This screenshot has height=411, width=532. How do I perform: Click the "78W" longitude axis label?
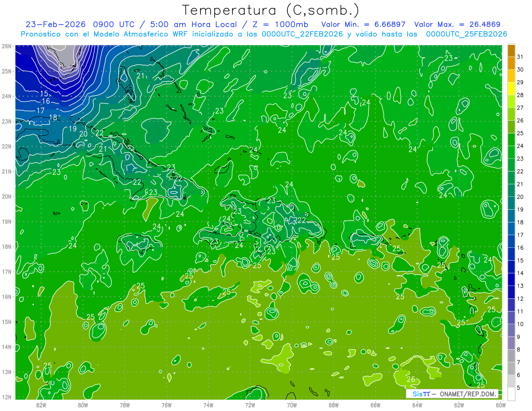click(x=125, y=404)
